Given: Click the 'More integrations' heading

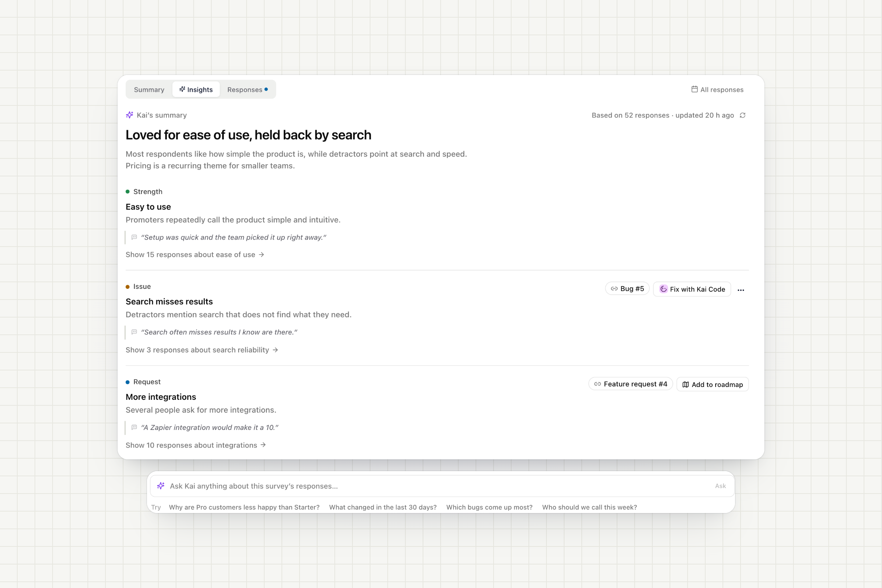Looking at the screenshot, I should pyautogui.click(x=161, y=397).
